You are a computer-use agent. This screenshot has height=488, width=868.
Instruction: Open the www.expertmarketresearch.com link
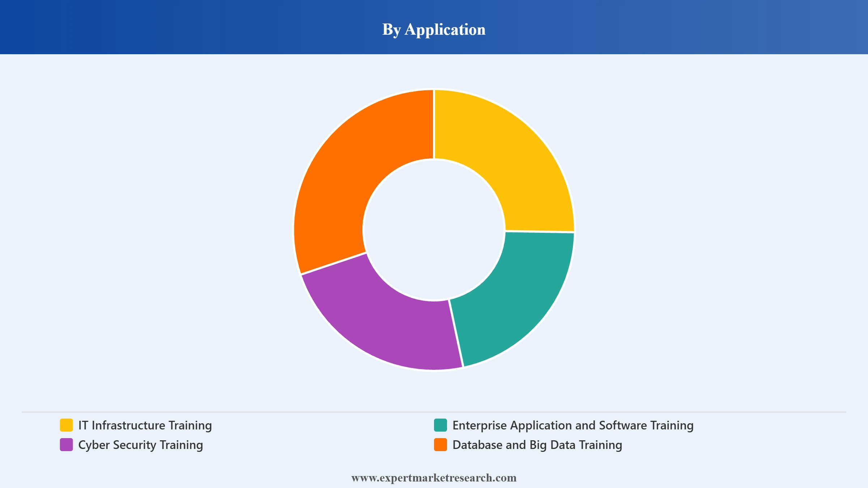pyautogui.click(x=434, y=478)
